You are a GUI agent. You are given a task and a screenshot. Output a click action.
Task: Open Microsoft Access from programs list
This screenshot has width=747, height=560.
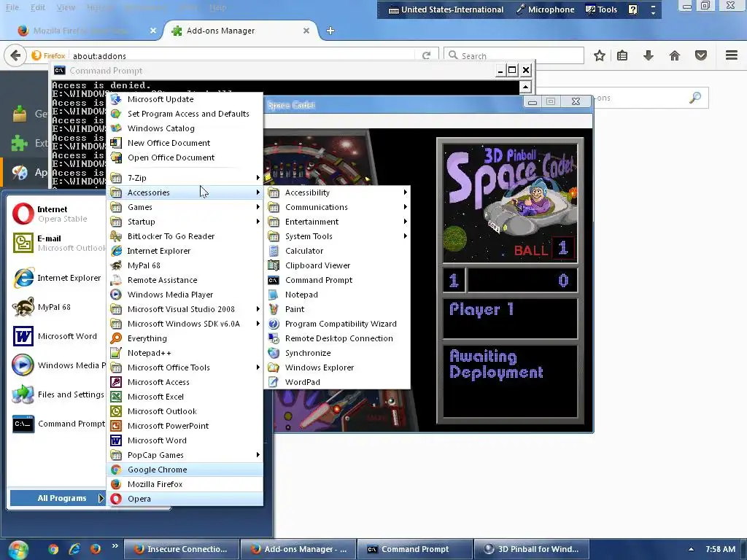[x=185, y=382]
